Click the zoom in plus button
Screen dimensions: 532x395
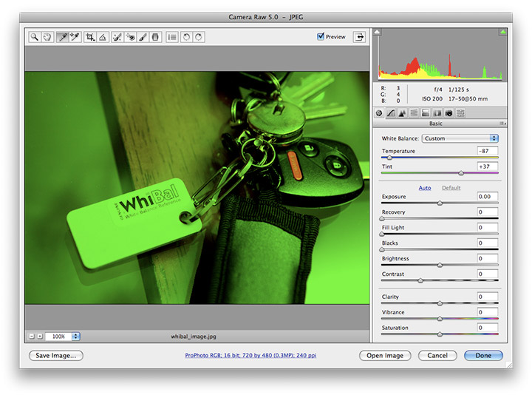[x=40, y=337]
